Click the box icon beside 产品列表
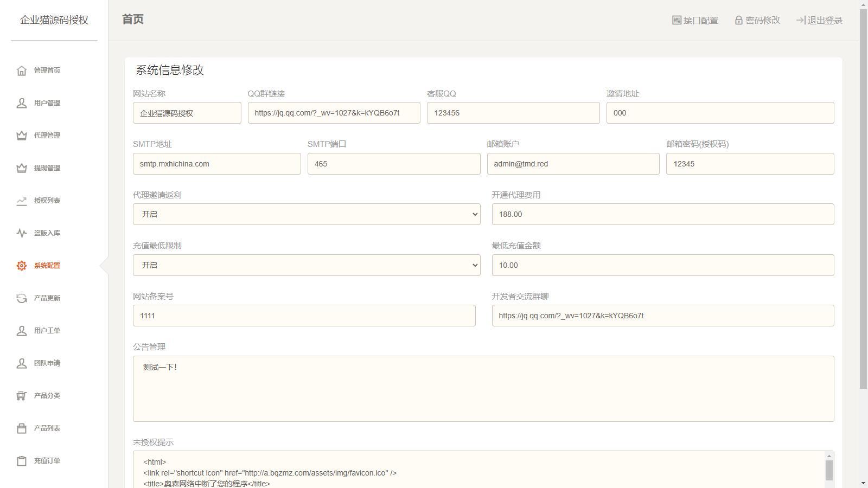This screenshot has width=868, height=488. 22,428
